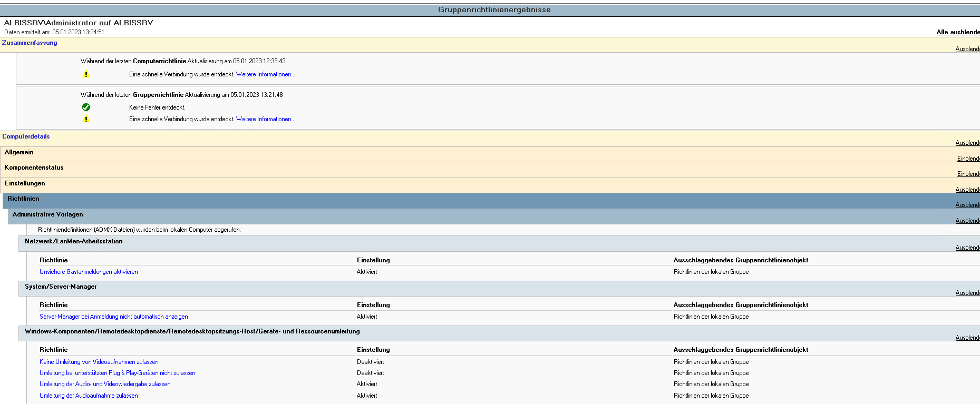Click Richtlinien der lokalen Gruppe for Audioaufnahme row
Screen dimensions: 980x404
711,396
